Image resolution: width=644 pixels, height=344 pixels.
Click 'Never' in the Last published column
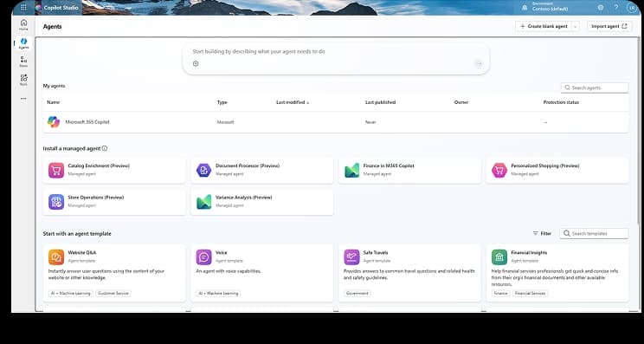click(x=370, y=122)
